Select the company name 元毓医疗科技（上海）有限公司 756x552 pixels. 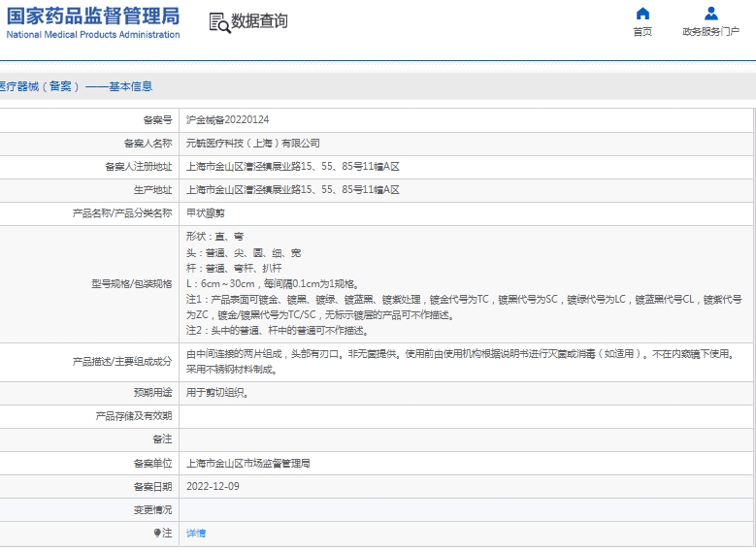click(x=253, y=144)
